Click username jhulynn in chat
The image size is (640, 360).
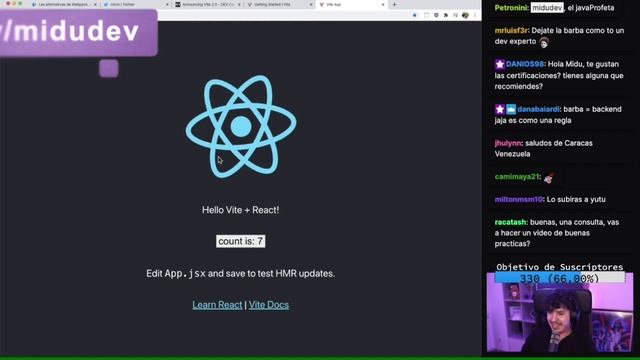(508, 143)
